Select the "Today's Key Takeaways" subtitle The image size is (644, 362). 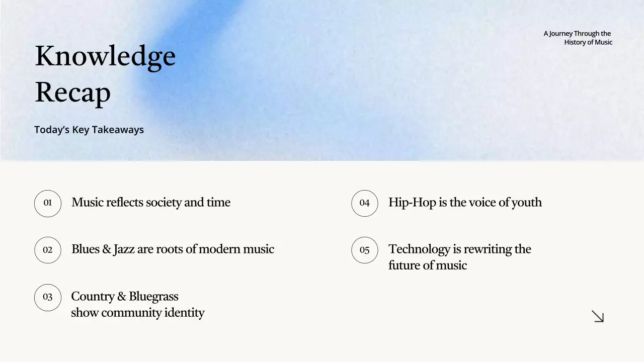(x=89, y=130)
